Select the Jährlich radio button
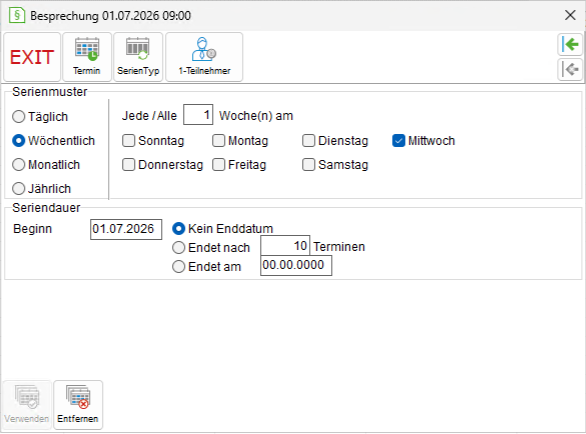 click(x=19, y=189)
